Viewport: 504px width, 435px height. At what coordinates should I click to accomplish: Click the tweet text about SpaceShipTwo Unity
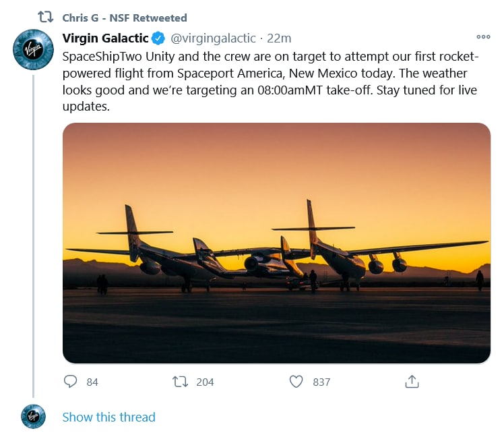(271, 82)
